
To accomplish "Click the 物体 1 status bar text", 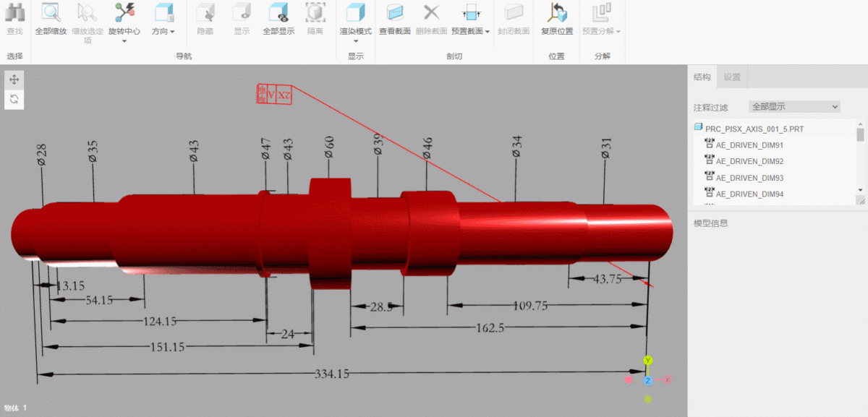I will tap(15, 408).
